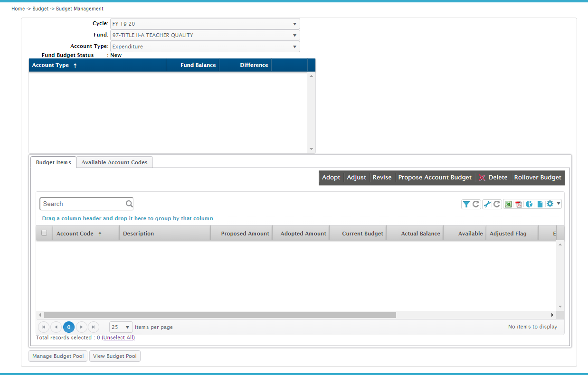
Task: Click the Revise button
Action: point(382,178)
